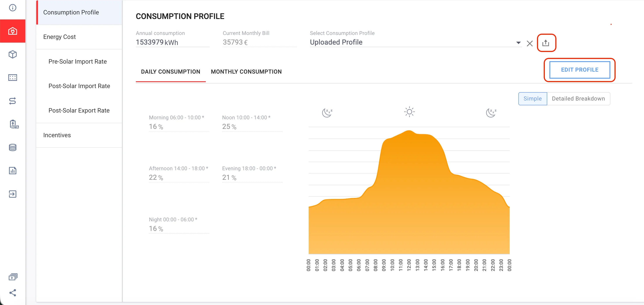Image resolution: width=644 pixels, height=305 pixels.
Task: Click the 23:00 label on the chart axis
Action: coord(501,265)
